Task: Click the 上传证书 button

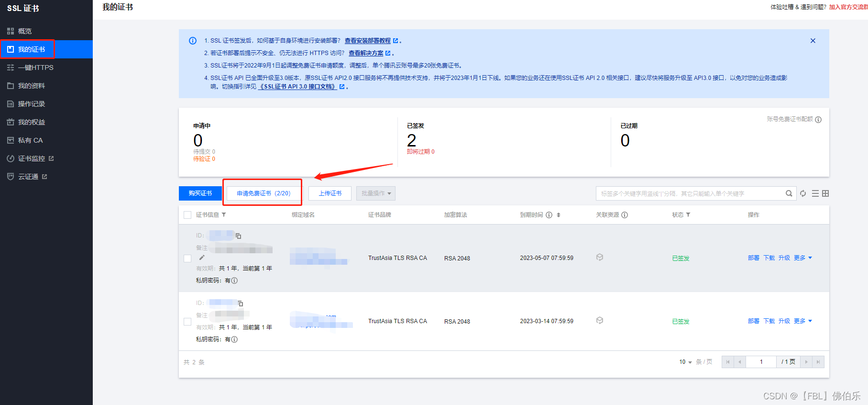Action: point(330,193)
